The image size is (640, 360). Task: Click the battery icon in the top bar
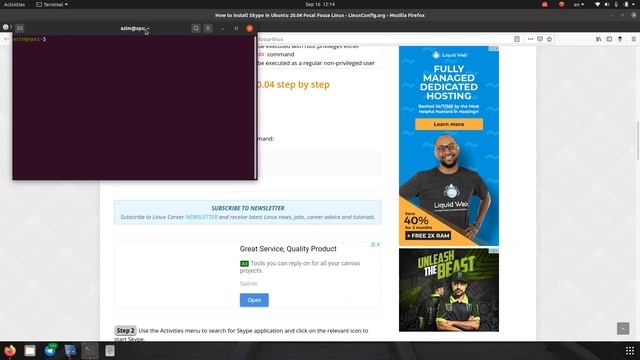[626, 4]
